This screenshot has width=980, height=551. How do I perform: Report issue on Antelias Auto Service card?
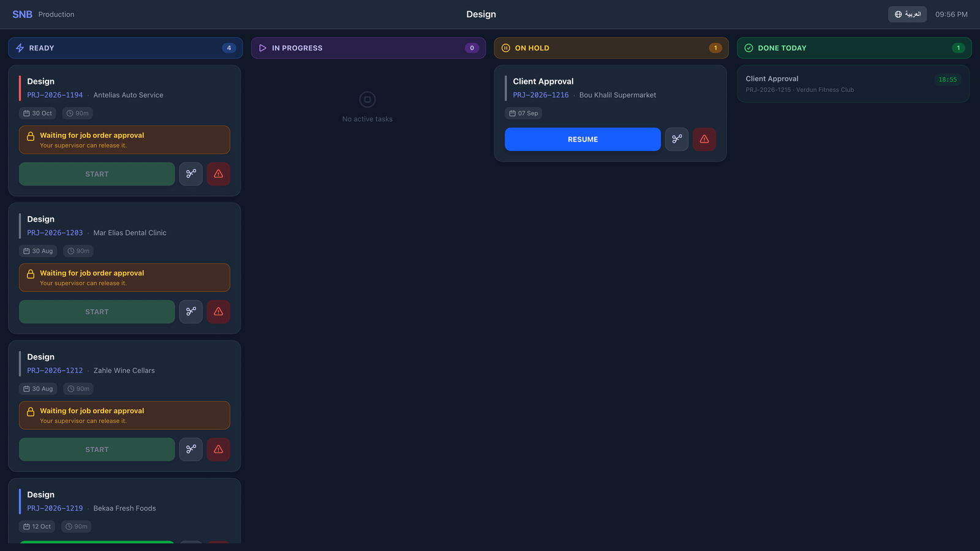(219, 174)
